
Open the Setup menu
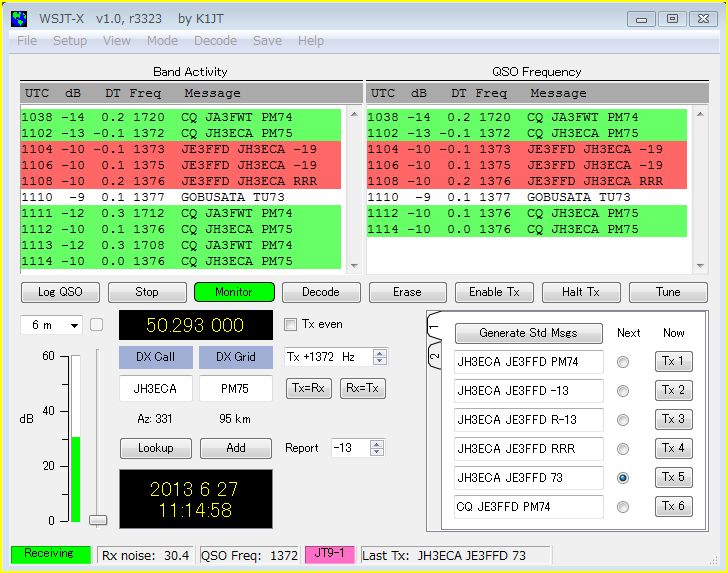69,41
